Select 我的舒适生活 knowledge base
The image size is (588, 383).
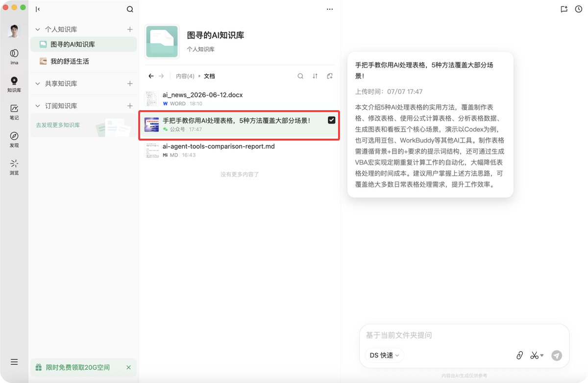coord(83,61)
